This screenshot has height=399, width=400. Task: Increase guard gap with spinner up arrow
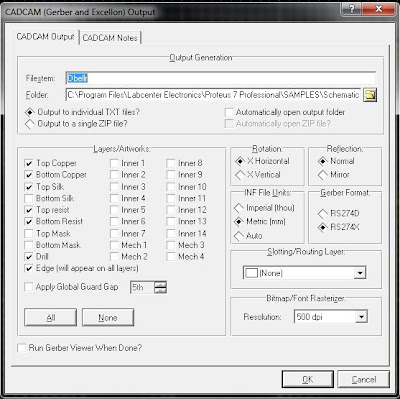(160, 284)
